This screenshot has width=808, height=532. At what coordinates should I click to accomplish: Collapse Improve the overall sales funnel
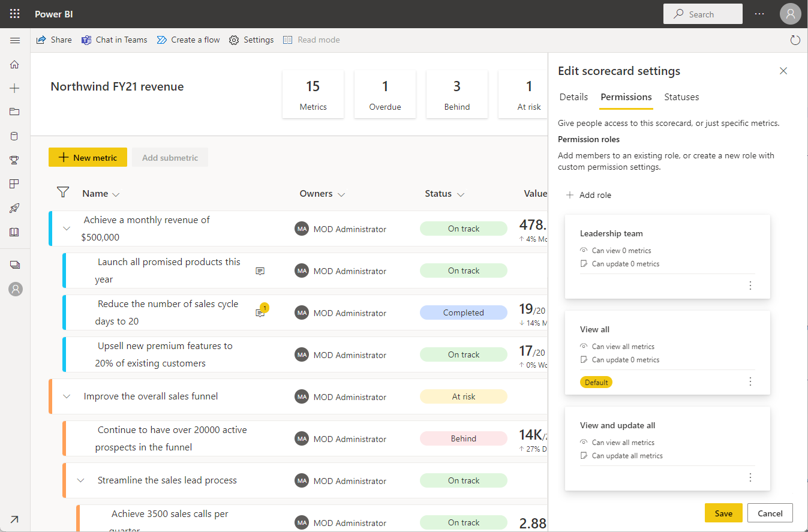point(67,396)
